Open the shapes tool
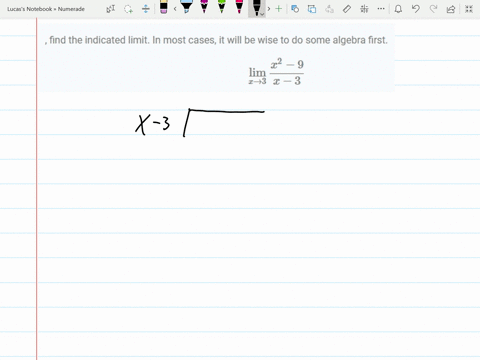The width and height of the screenshot is (480, 360). coord(295,9)
